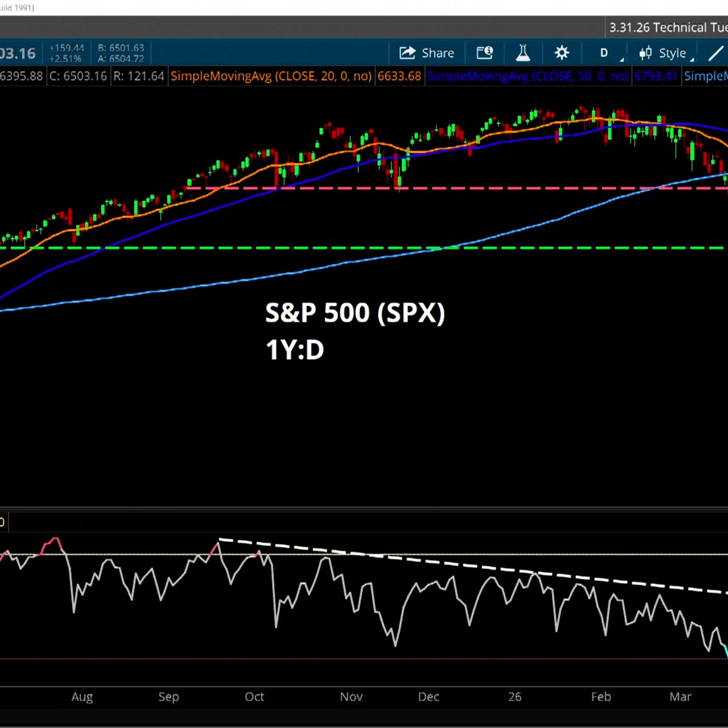Click the net change +159.44
The image size is (728, 728).
66,48
